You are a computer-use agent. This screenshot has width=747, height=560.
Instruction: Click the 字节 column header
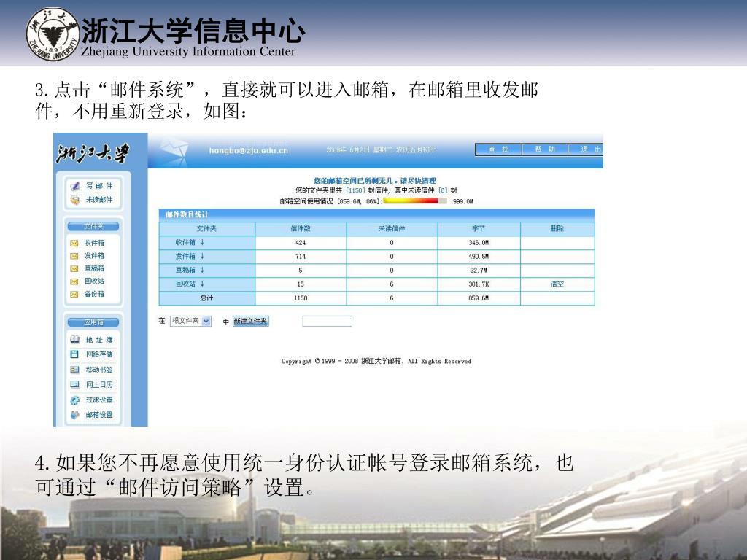(479, 228)
